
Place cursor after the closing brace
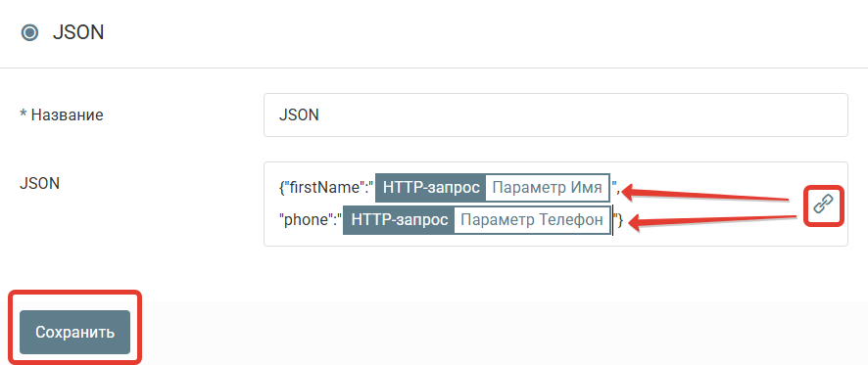pyautogui.click(x=624, y=220)
